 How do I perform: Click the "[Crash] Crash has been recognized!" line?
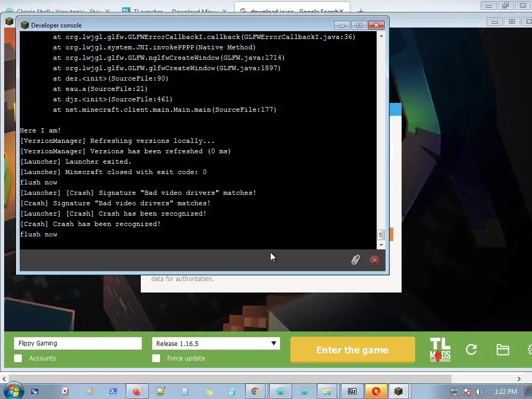click(90, 224)
